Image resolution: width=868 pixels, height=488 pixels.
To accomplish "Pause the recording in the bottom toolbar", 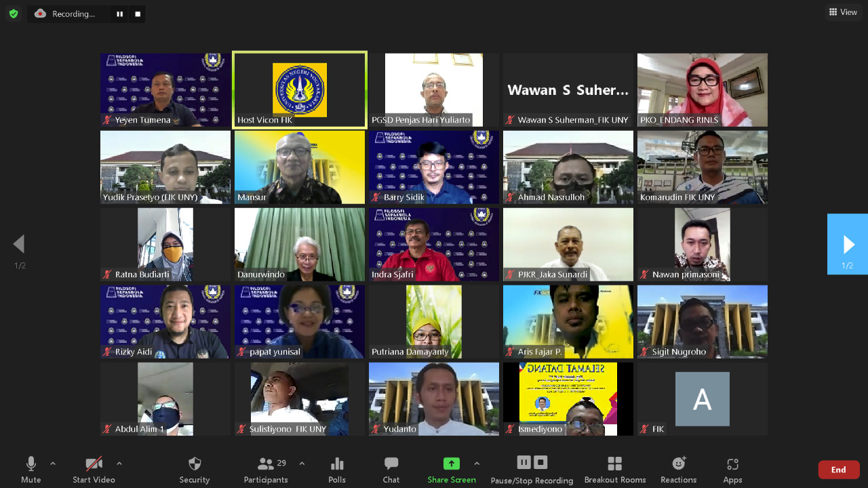I will tap(524, 462).
